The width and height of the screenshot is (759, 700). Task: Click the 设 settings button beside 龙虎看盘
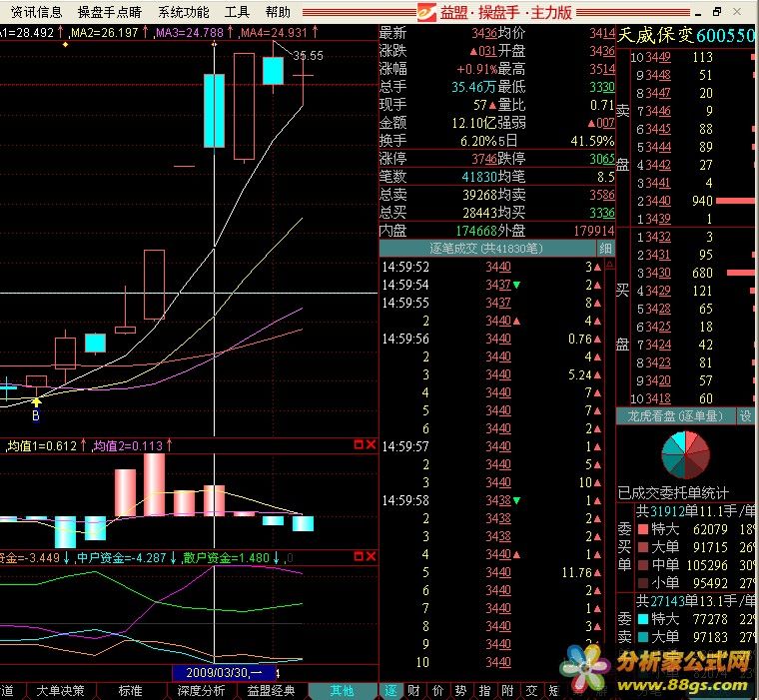point(745,415)
